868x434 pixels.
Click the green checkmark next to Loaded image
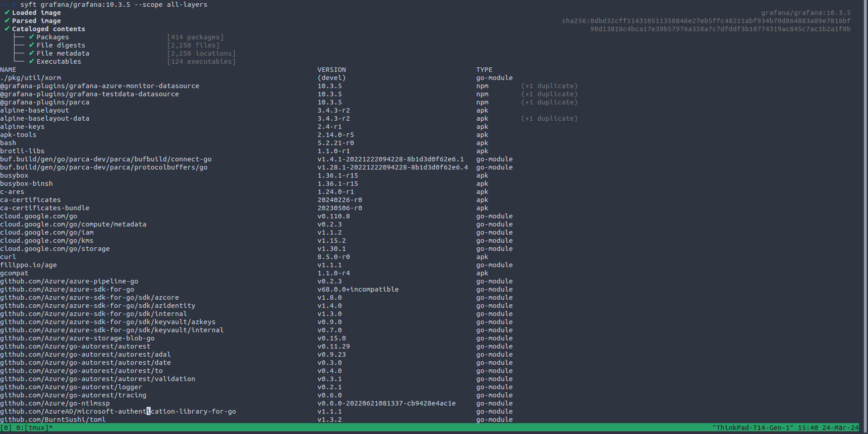pyautogui.click(x=7, y=13)
